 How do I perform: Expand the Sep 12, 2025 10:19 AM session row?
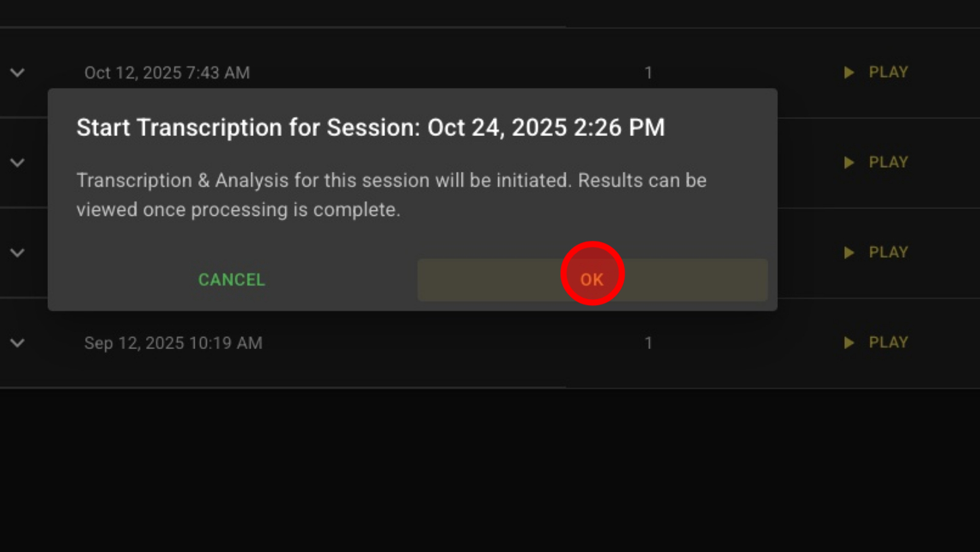tap(18, 343)
